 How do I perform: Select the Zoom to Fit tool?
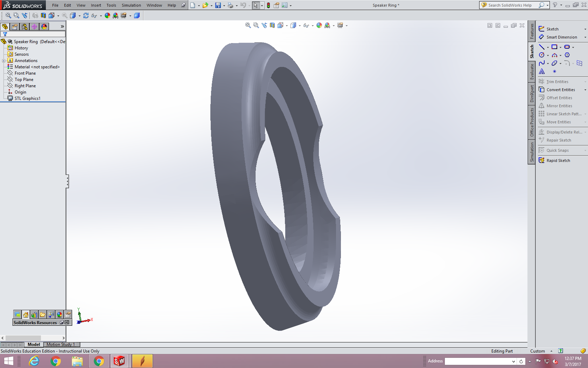(x=248, y=25)
